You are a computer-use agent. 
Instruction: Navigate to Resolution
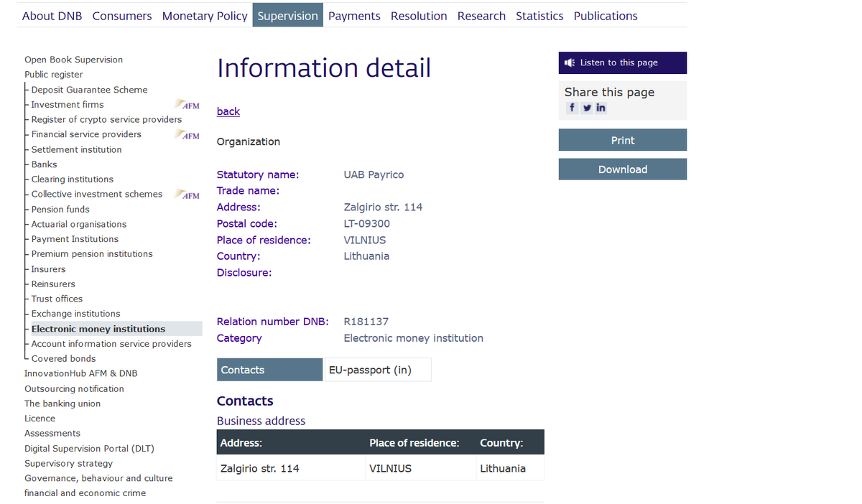[419, 16]
